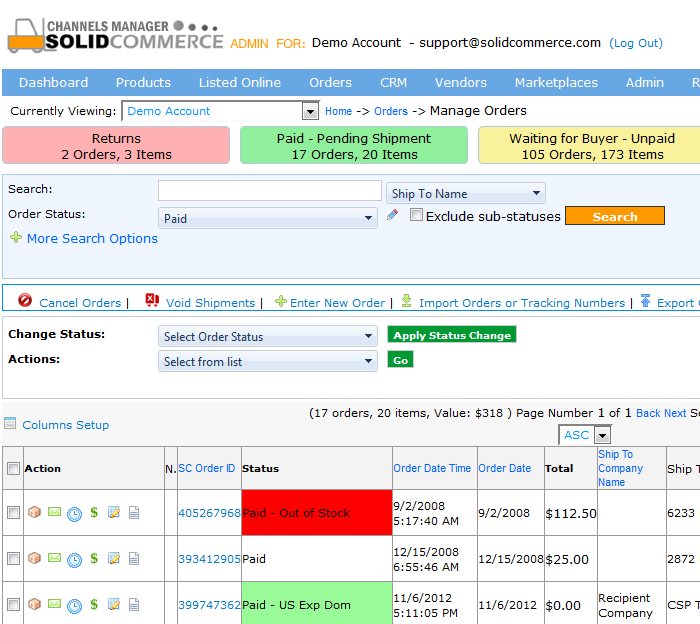The height and width of the screenshot is (624, 700).
Task: Click the envelope icon in order 405267968 row
Action: pyautogui.click(x=54, y=512)
